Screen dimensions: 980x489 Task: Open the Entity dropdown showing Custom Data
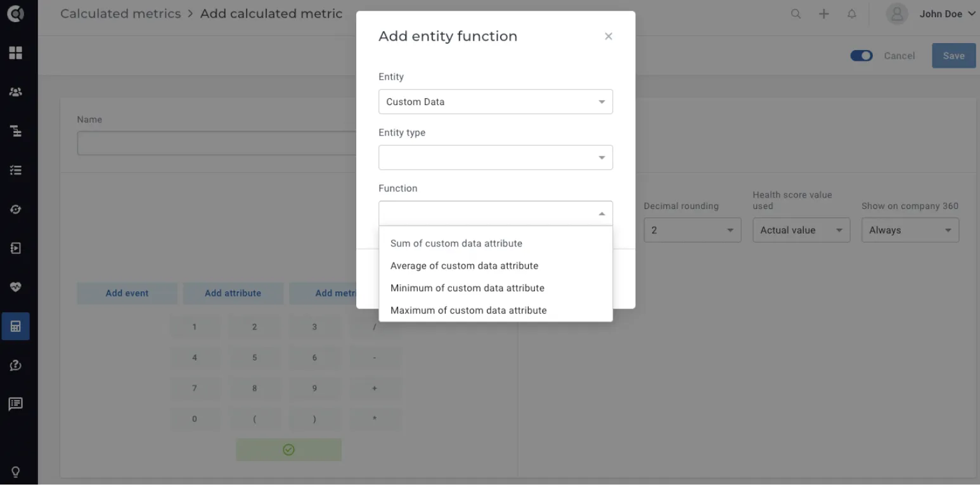pyautogui.click(x=496, y=101)
